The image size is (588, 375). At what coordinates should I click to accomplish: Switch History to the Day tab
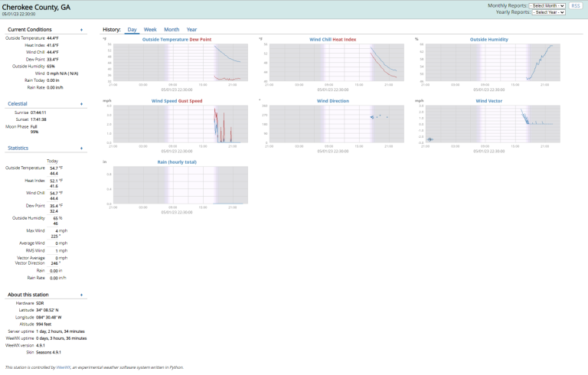pyautogui.click(x=132, y=29)
